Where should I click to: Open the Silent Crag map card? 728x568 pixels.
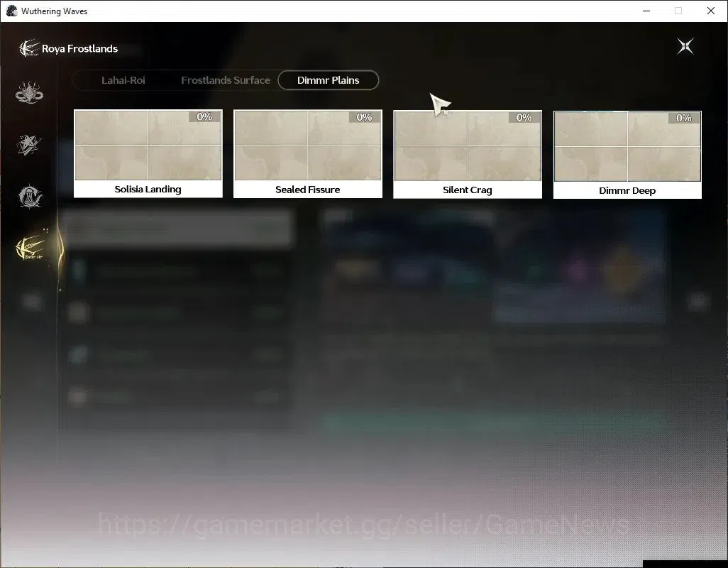pos(468,155)
